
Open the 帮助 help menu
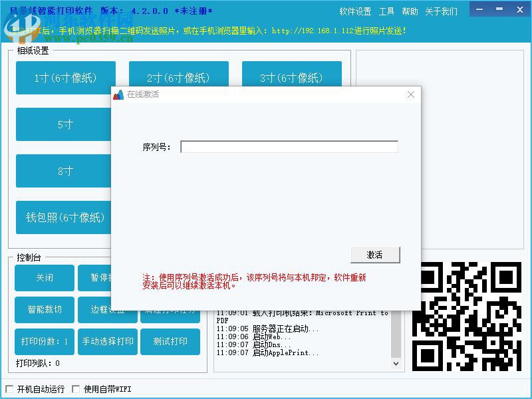coord(410,11)
